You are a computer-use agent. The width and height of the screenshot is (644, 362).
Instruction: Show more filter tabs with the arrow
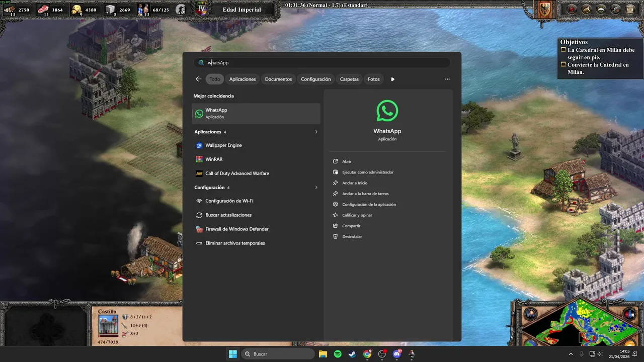pyautogui.click(x=393, y=79)
